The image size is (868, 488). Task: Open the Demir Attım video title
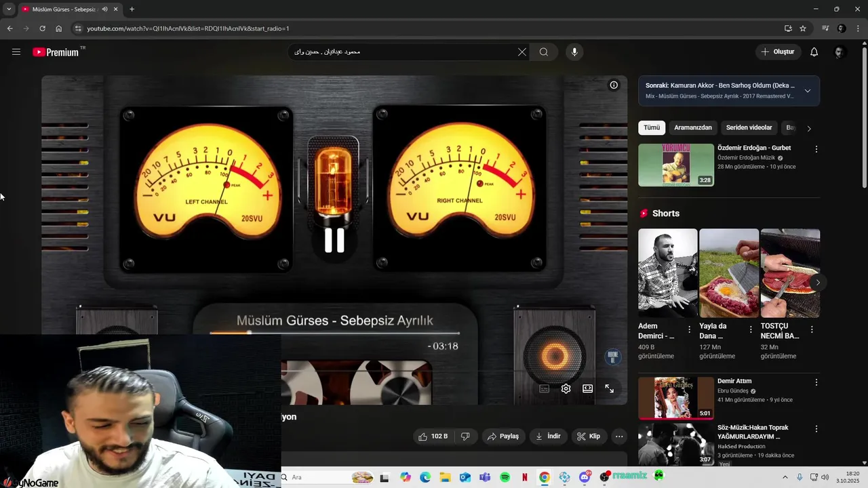click(734, 381)
